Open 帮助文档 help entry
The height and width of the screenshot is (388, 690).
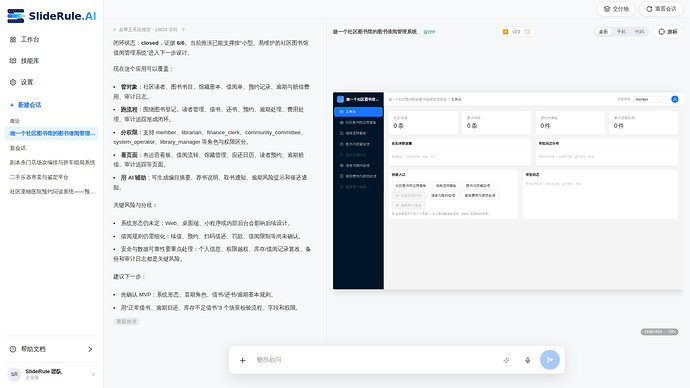point(51,349)
